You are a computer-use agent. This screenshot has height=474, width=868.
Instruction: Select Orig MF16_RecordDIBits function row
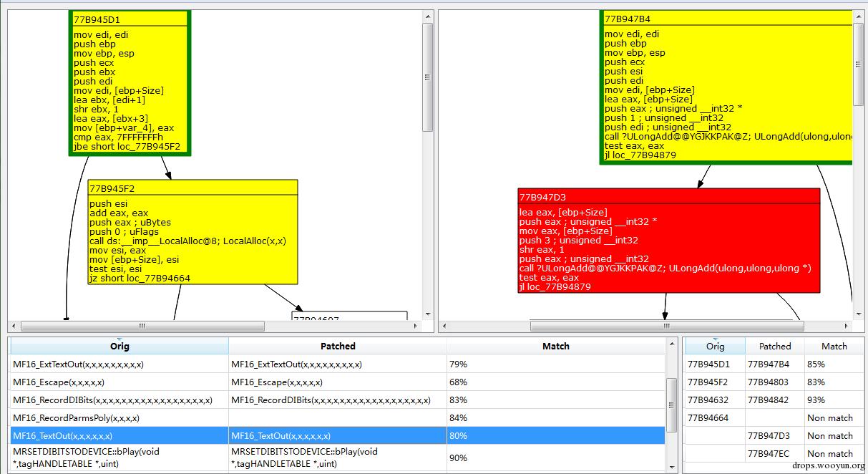[120, 400]
